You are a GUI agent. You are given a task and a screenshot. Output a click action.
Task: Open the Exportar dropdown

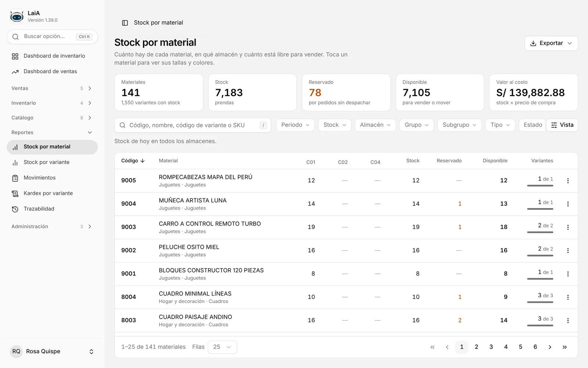point(551,43)
